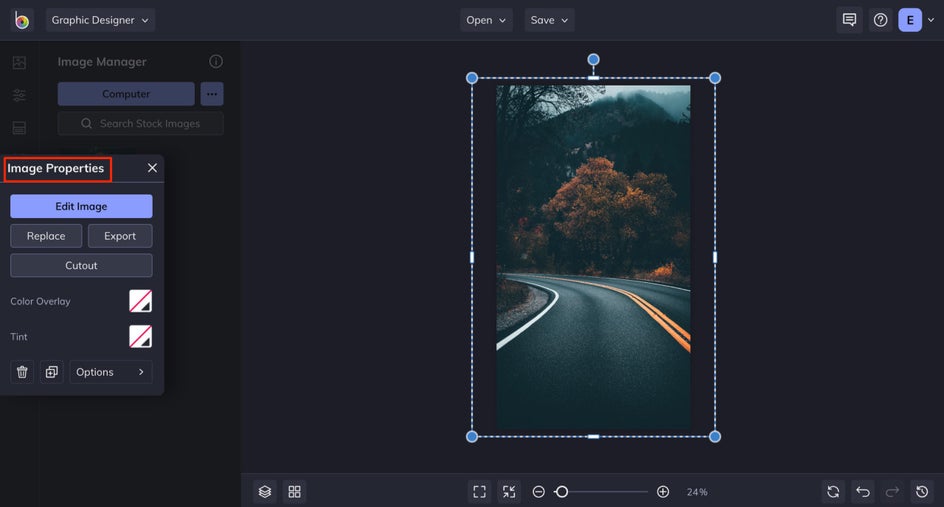Click the grid view icon in the bottom bar

point(294,492)
